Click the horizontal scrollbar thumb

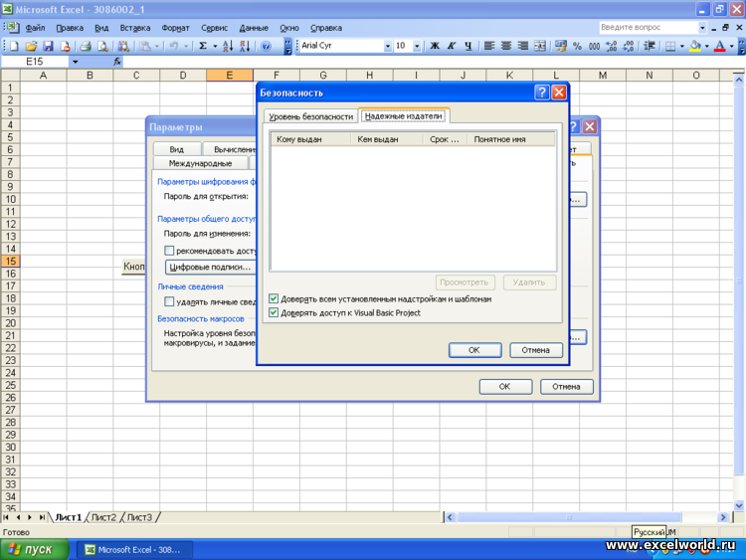[x=570, y=517]
